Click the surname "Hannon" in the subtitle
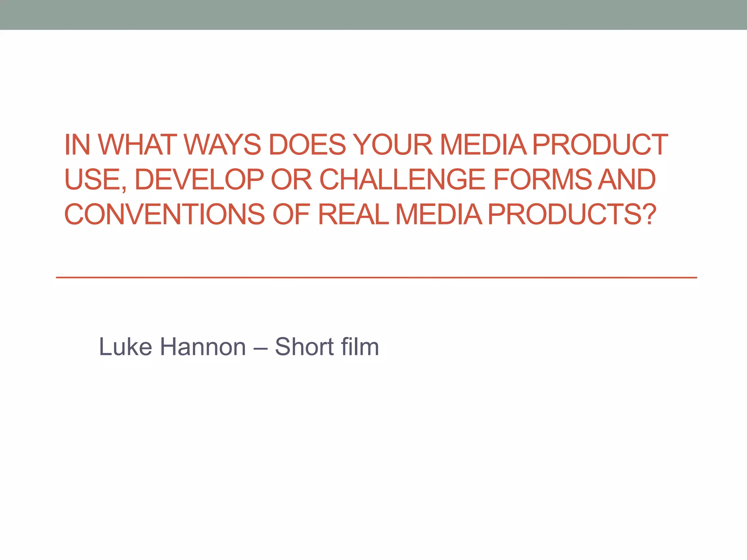The width and height of the screenshot is (747, 560). [203, 346]
